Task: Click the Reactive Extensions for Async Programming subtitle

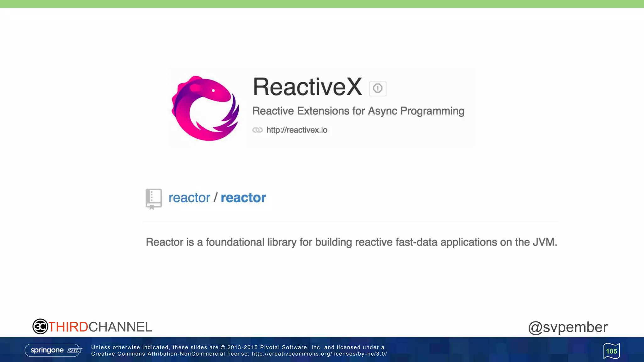Action: tap(358, 111)
